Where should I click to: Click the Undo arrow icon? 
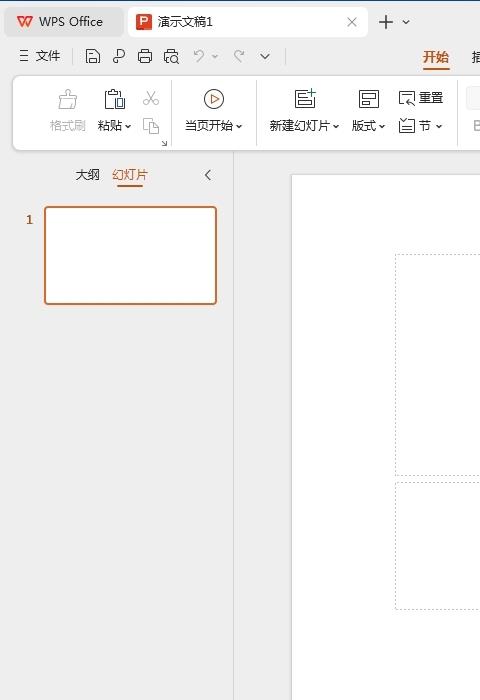coord(199,56)
